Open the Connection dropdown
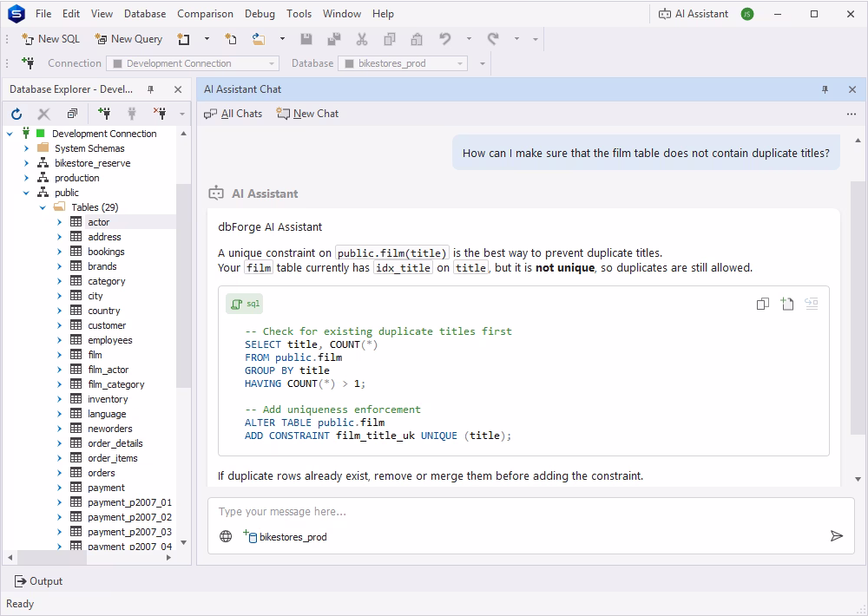This screenshot has width=868, height=616. 271,63
